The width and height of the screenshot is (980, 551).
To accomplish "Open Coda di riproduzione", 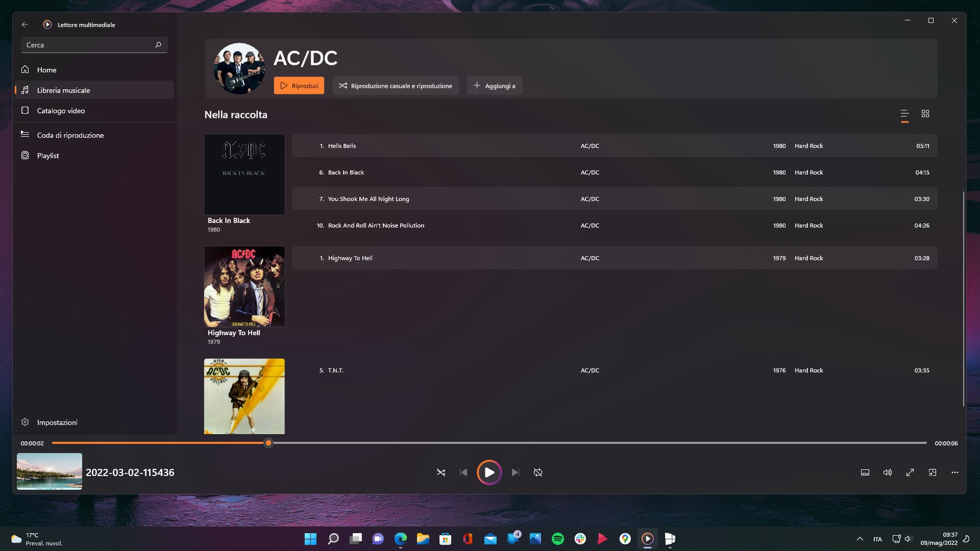I will pos(94,135).
